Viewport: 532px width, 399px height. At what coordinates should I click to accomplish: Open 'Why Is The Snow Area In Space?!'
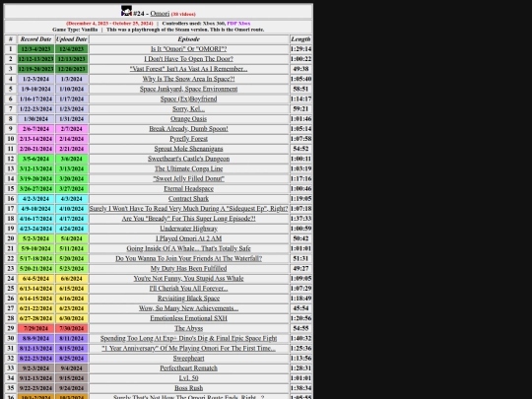click(188, 79)
